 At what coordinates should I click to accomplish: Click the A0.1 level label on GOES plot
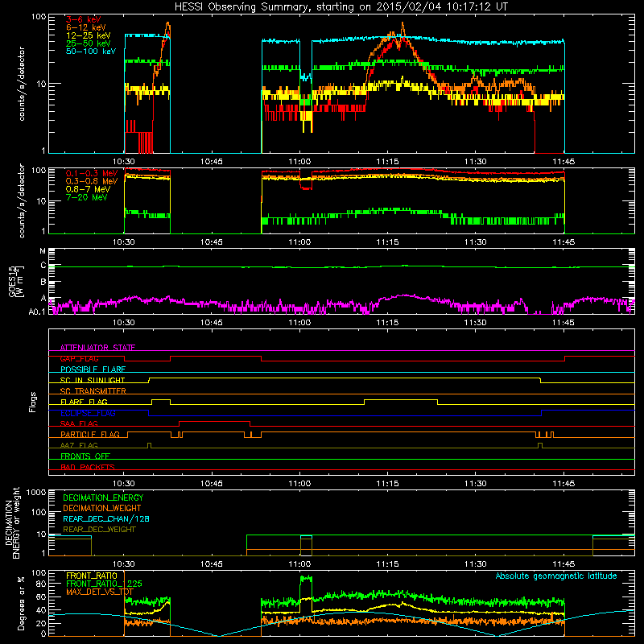click(x=36, y=312)
